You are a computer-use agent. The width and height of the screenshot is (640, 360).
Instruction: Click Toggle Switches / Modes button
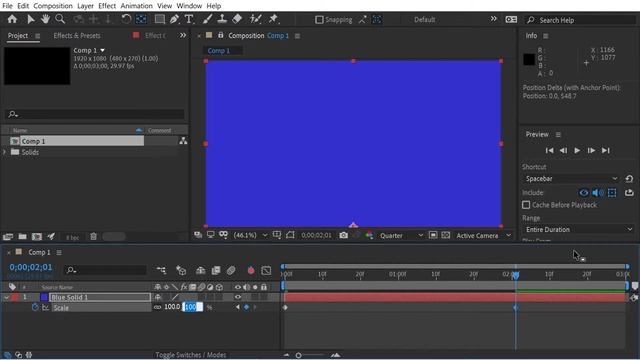click(x=191, y=355)
